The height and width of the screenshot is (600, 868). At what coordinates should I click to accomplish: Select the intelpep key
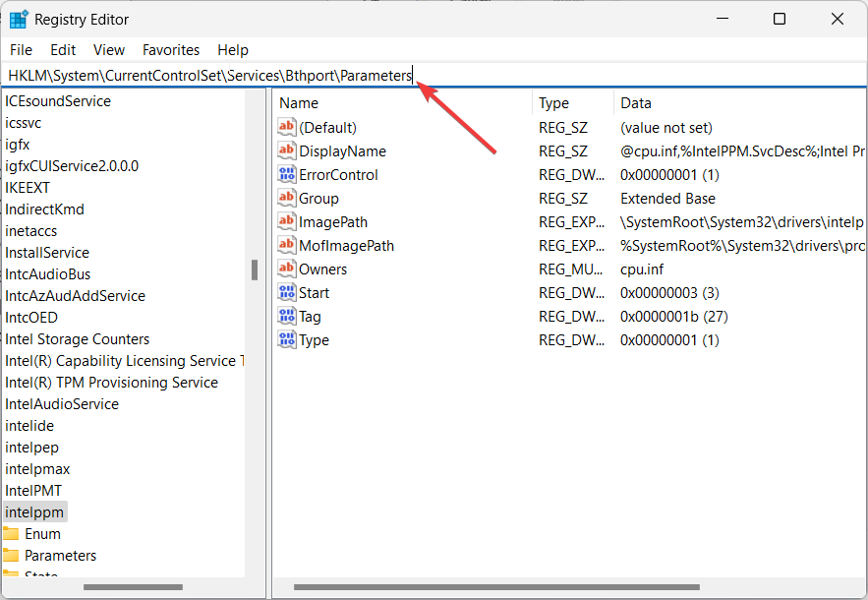point(31,447)
